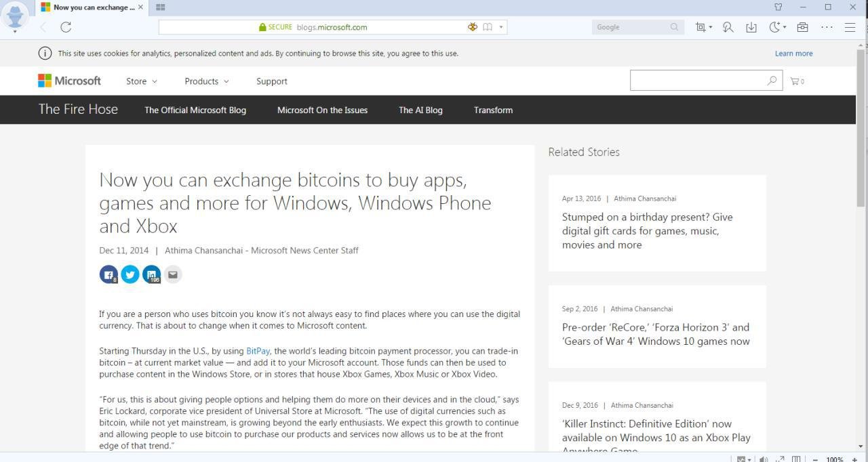868x462 pixels.
Task: Expand the Store menu
Action: click(142, 81)
